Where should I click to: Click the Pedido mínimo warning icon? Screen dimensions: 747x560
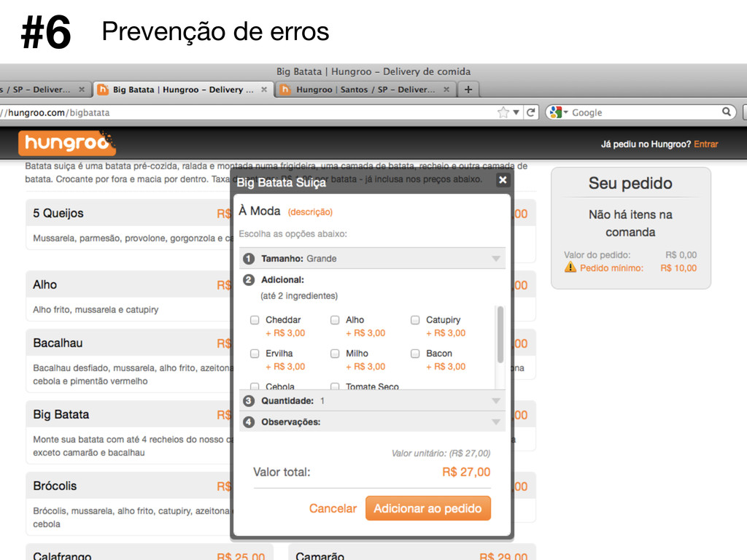[570, 267]
